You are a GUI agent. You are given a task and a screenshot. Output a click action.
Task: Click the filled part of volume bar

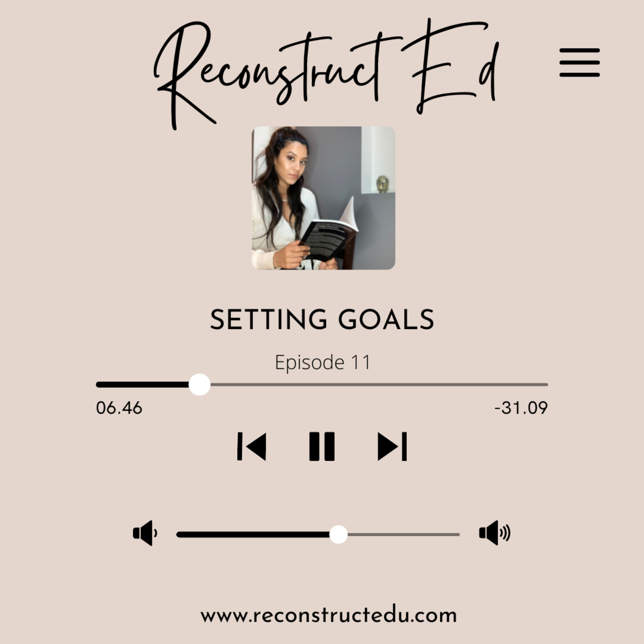click(253, 534)
